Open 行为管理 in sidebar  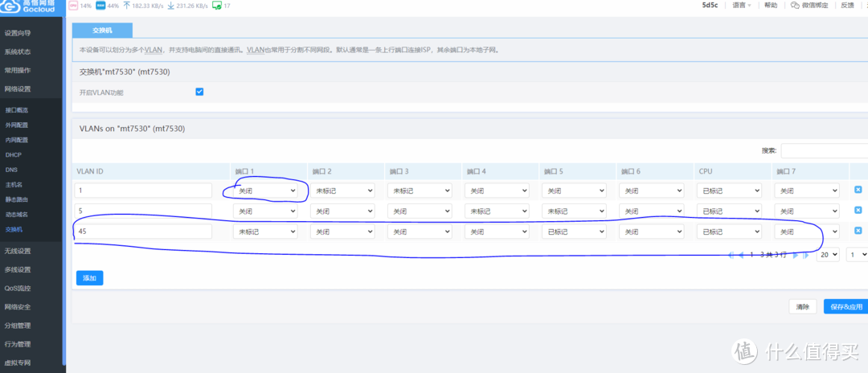click(18, 344)
